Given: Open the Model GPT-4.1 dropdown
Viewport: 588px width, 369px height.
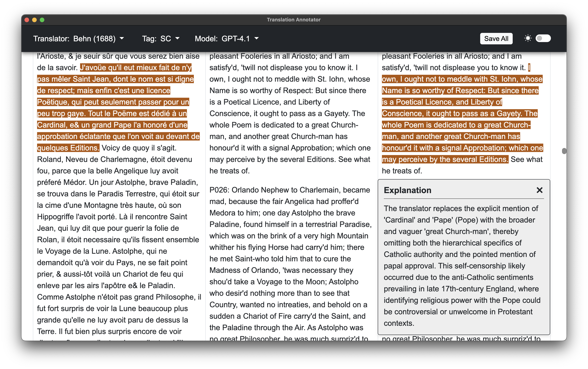Looking at the screenshot, I should tap(227, 39).
